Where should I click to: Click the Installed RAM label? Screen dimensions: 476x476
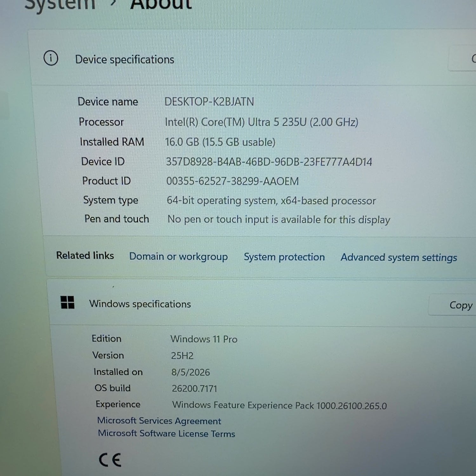coord(112,142)
